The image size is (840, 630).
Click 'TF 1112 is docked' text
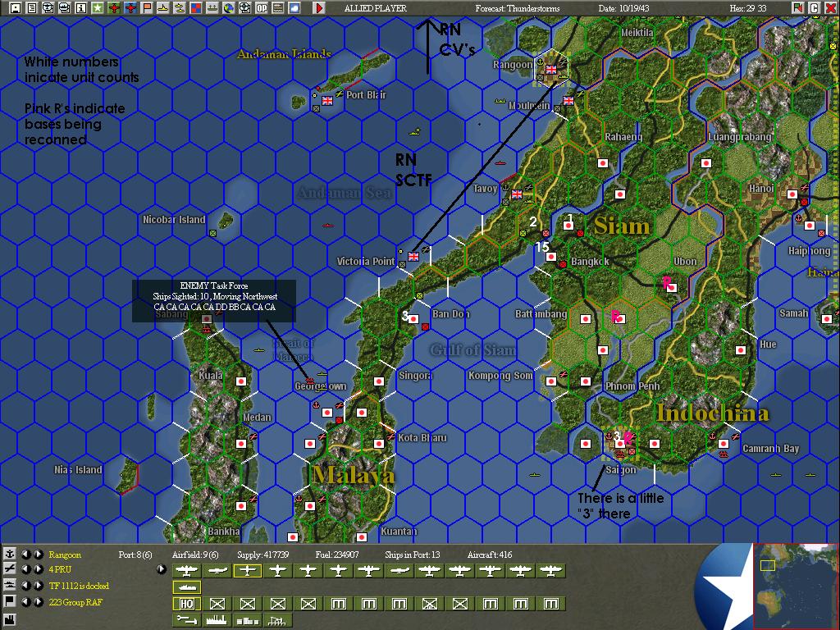point(79,586)
